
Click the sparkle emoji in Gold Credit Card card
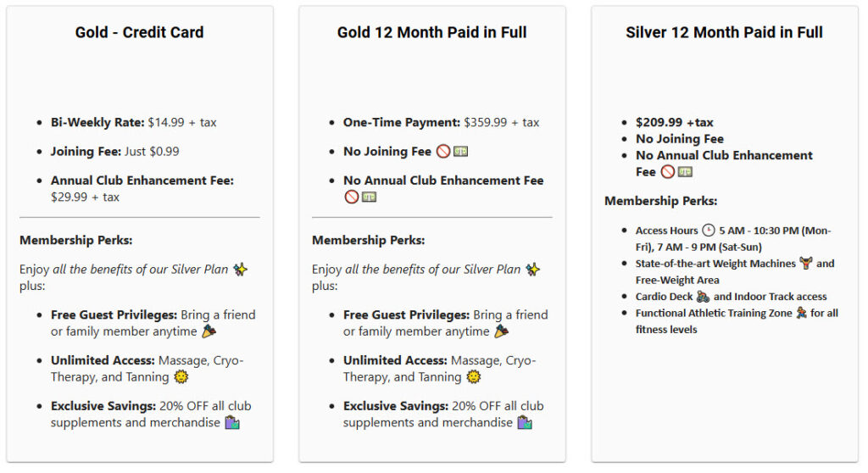coord(241,270)
